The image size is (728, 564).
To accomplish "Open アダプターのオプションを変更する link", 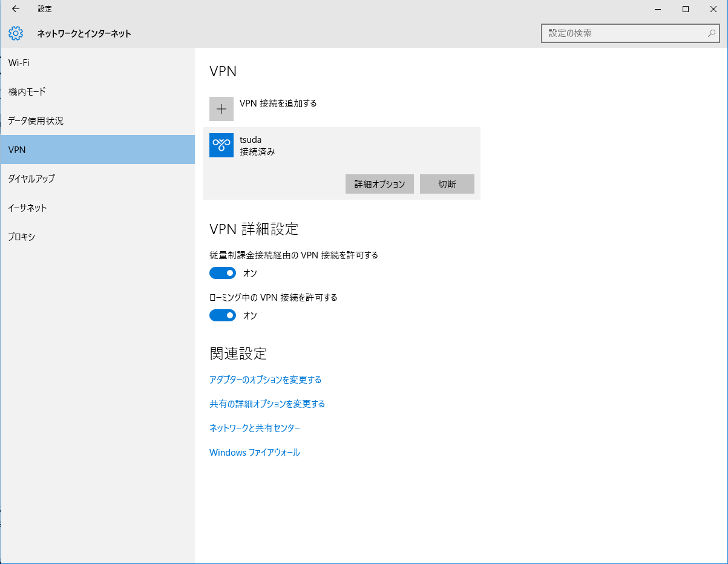I will click(265, 380).
